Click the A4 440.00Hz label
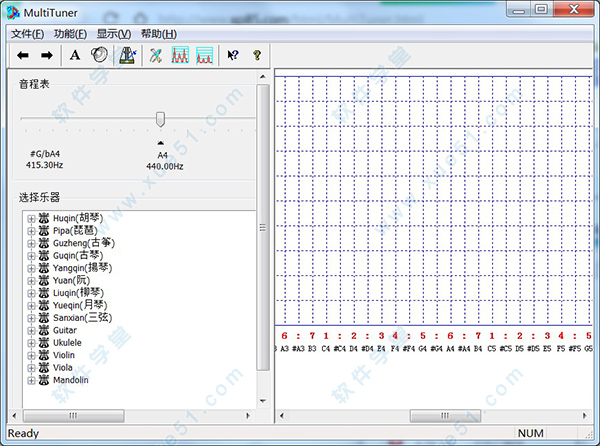The height and width of the screenshot is (446, 600). (x=165, y=161)
